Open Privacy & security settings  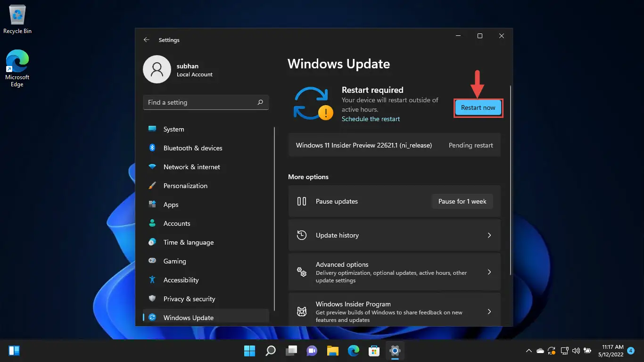[x=206, y=299]
